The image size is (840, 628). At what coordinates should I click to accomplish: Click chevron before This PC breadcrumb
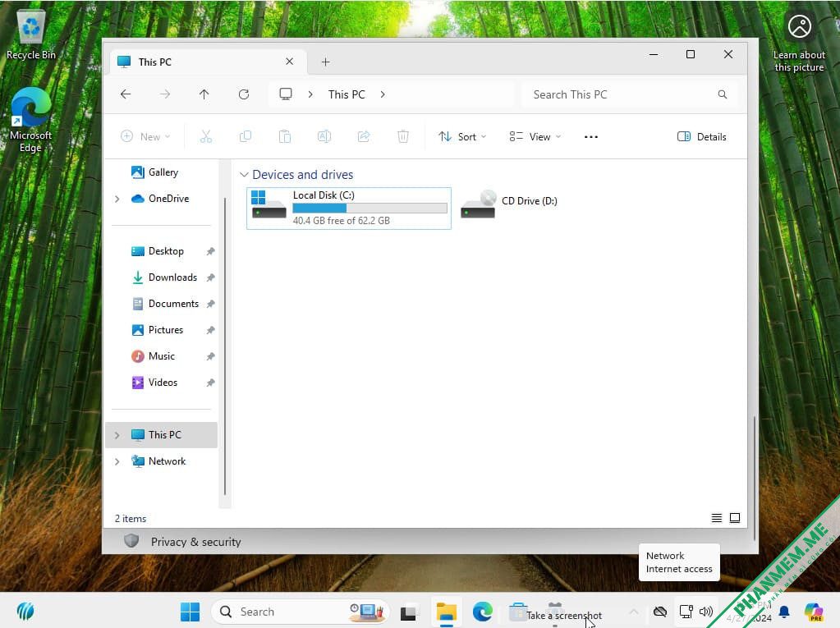tap(310, 94)
